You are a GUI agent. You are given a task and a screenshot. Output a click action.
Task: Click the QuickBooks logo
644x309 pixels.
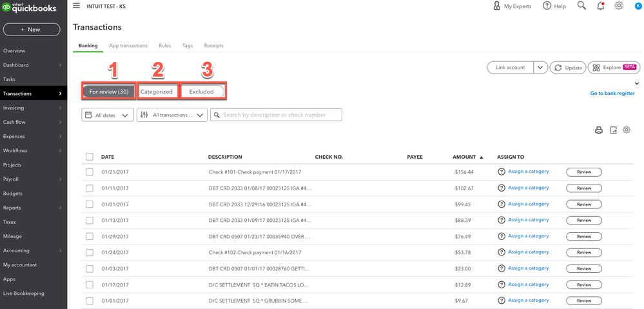[x=29, y=8]
